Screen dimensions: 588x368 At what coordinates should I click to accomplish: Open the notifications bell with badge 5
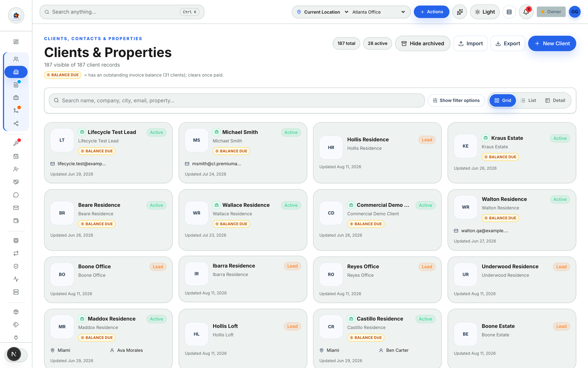[526, 12]
